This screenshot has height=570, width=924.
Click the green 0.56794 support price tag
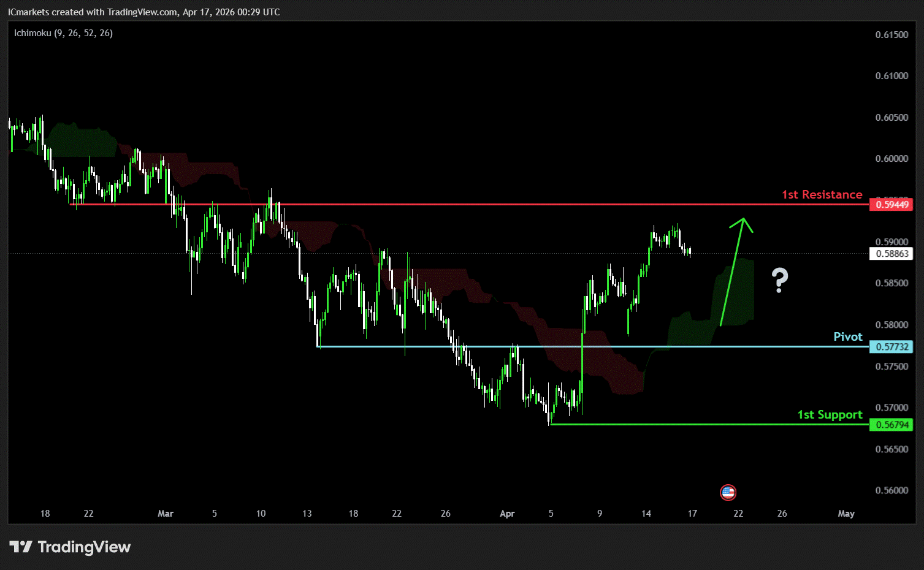(x=891, y=425)
